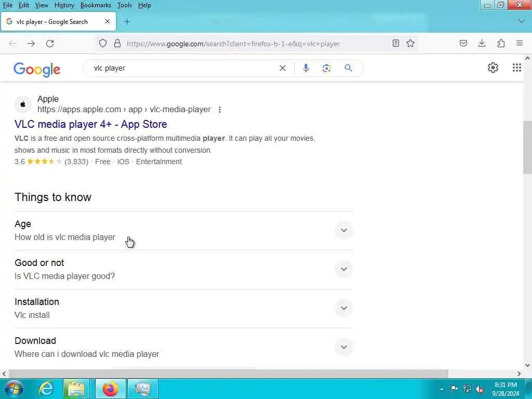The image size is (532, 399).
Task: Select 'How old is vlc media player' text
Action: pos(65,237)
